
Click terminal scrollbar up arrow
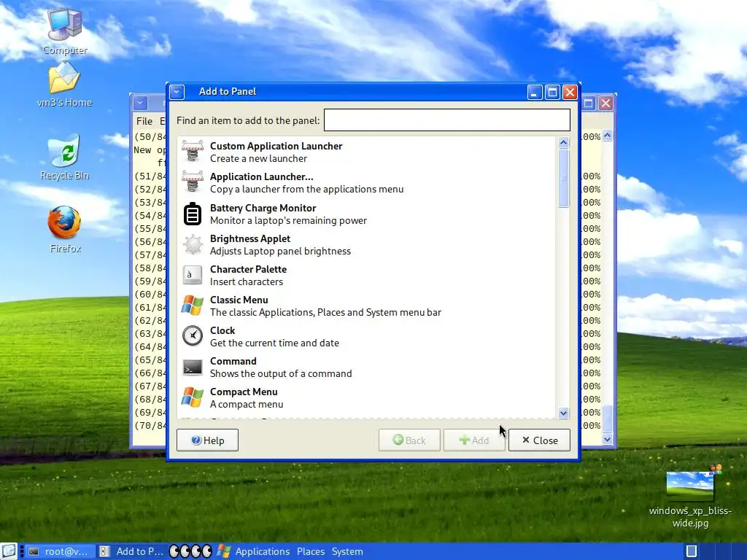(x=607, y=135)
